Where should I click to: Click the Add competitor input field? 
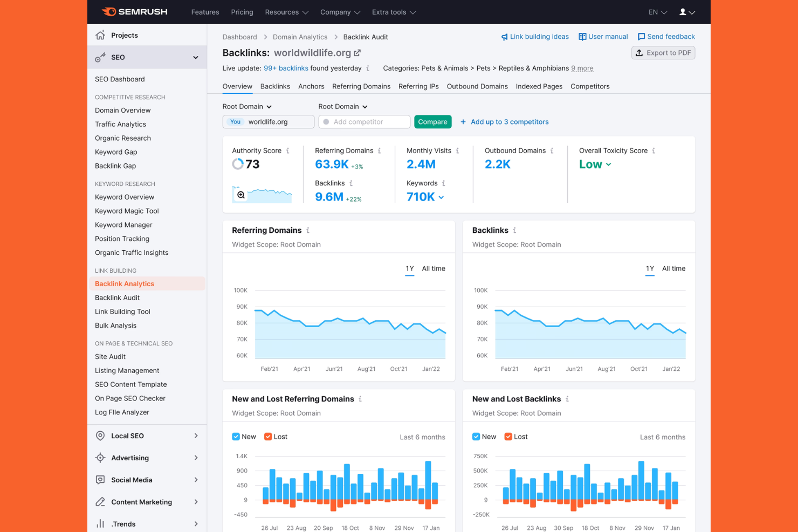point(364,122)
